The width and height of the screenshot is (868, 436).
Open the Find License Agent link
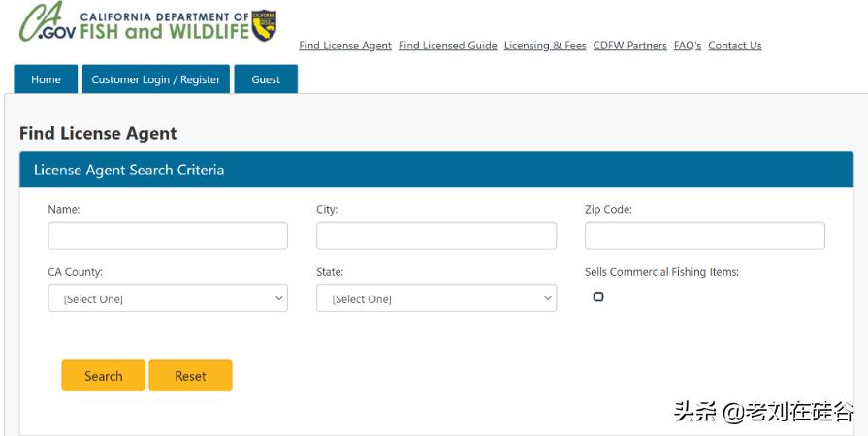coord(345,46)
